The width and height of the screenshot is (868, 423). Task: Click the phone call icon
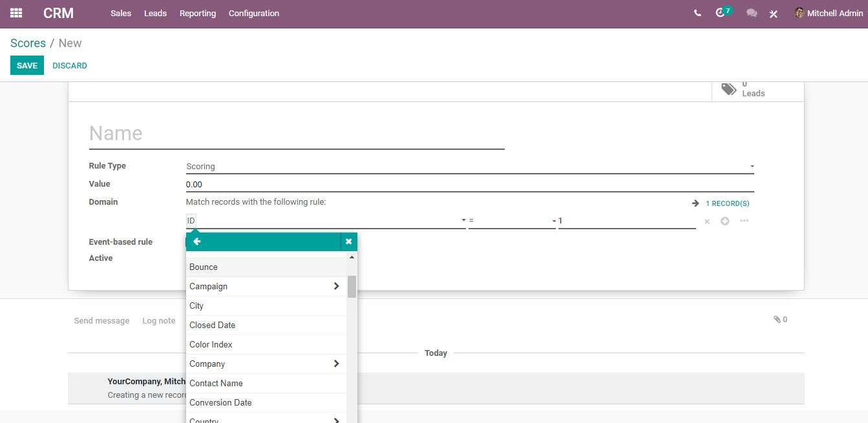(697, 13)
